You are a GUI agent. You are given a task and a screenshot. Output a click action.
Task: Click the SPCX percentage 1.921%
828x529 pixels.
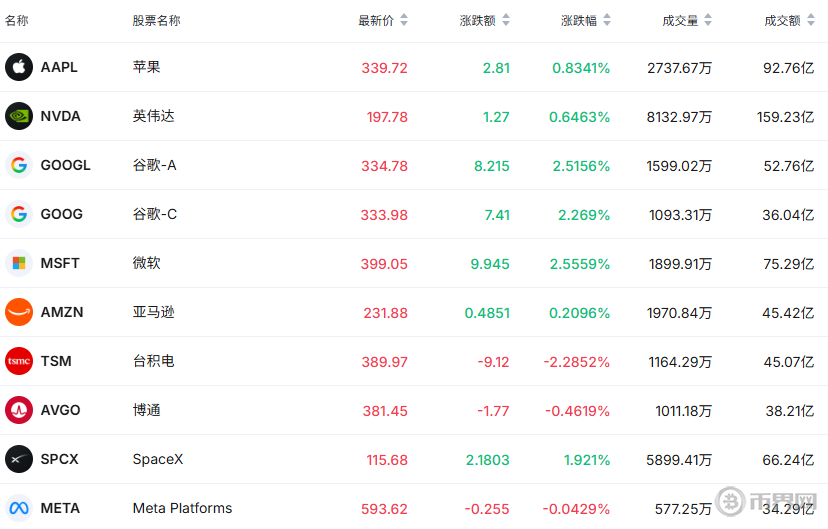[587, 460]
